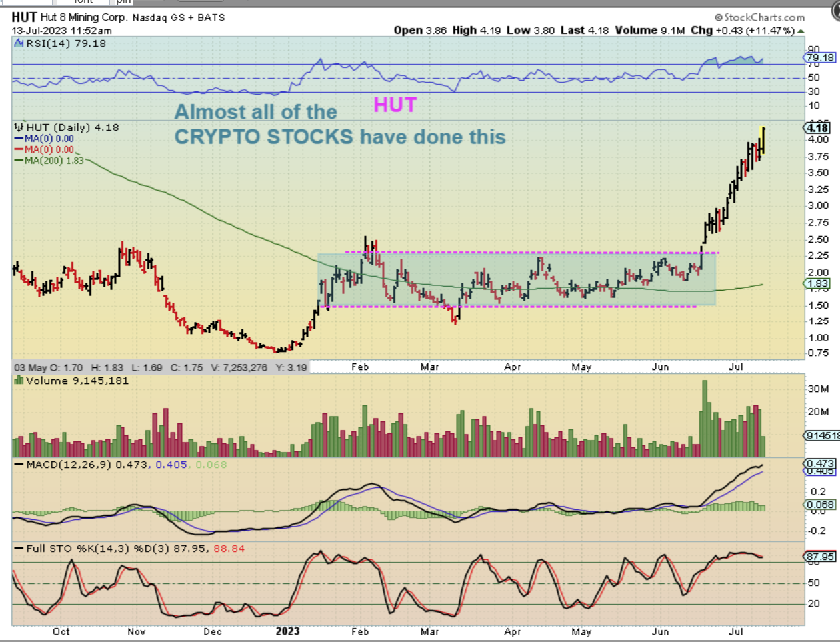Click the boxed 0.068 histogram axis tag

click(820, 505)
